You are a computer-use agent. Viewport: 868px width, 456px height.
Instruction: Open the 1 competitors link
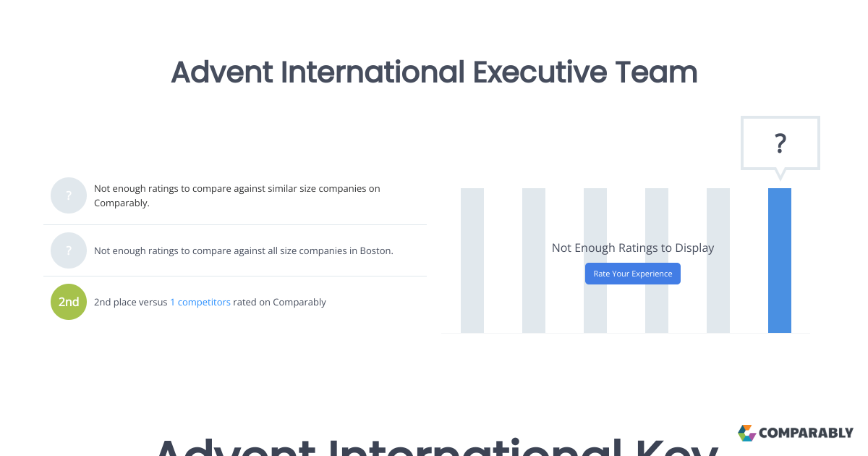pyautogui.click(x=200, y=302)
